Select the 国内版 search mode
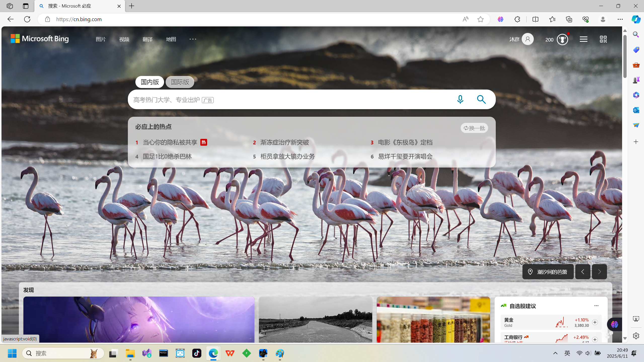 [x=150, y=82]
